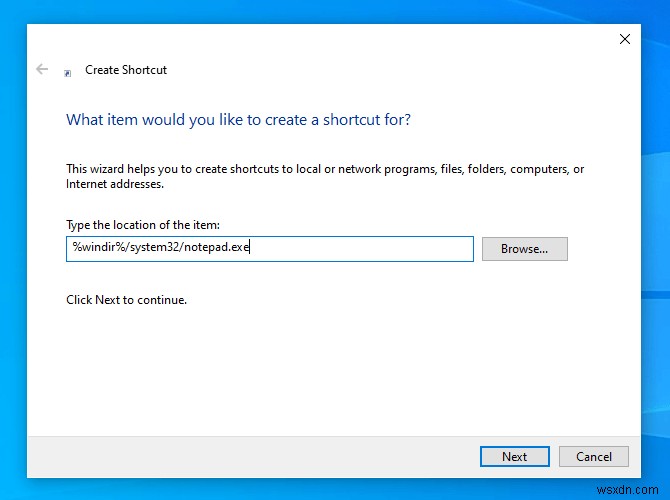
Task: Close the Create Shortcut dialog
Action: pos(625,39)
